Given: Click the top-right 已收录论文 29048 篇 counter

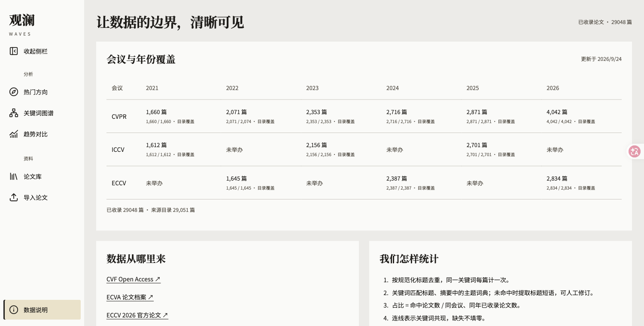Looking at the screenshot, I should 605,22.
